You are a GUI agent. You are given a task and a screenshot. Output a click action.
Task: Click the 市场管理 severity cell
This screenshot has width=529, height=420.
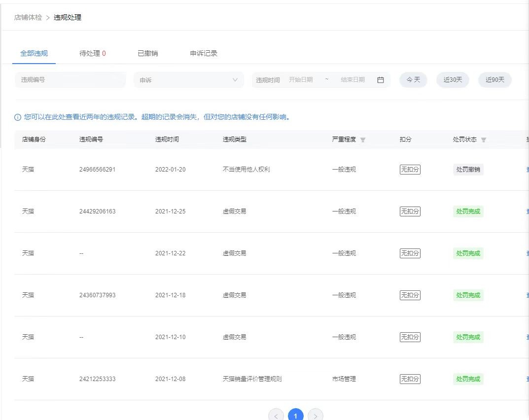point(344,379)
